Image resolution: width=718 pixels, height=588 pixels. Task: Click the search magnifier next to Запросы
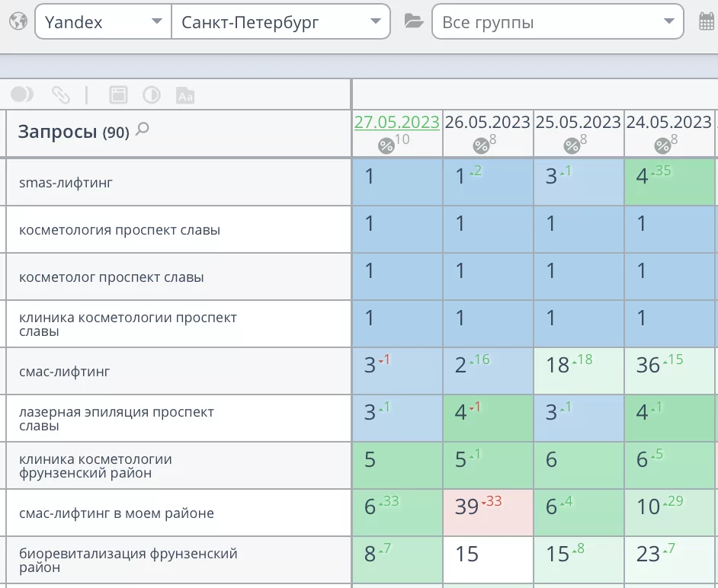pos(142,130)
